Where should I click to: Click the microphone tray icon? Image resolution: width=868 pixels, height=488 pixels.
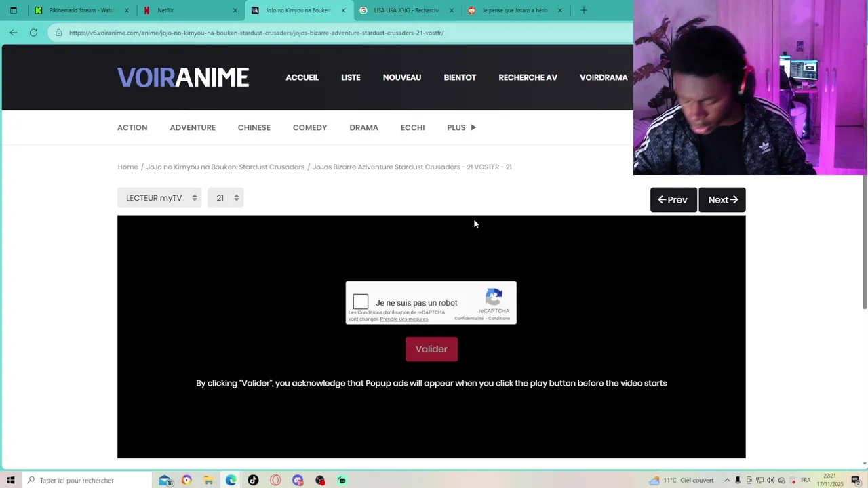coord(738,480)
